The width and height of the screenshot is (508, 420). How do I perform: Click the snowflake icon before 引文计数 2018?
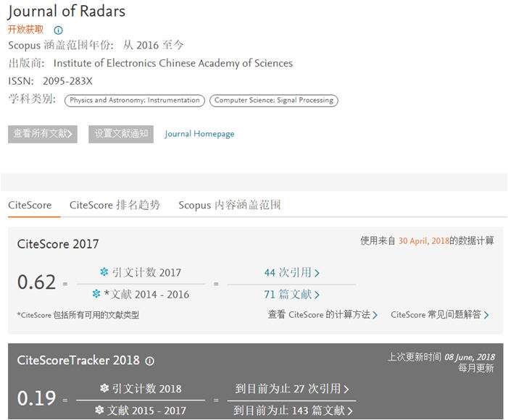tap(104, 389)
